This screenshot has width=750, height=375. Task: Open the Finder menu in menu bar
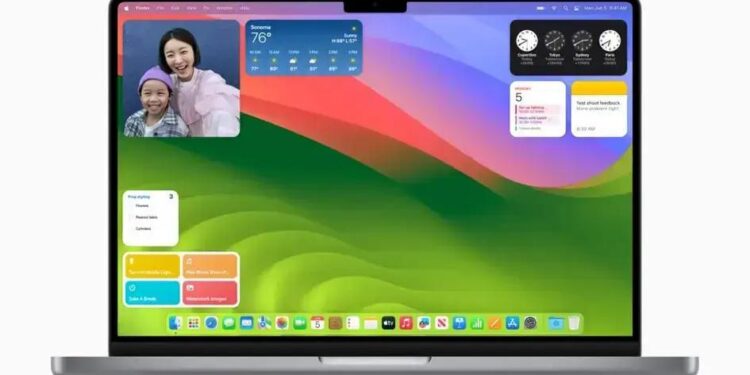point(143,8)
